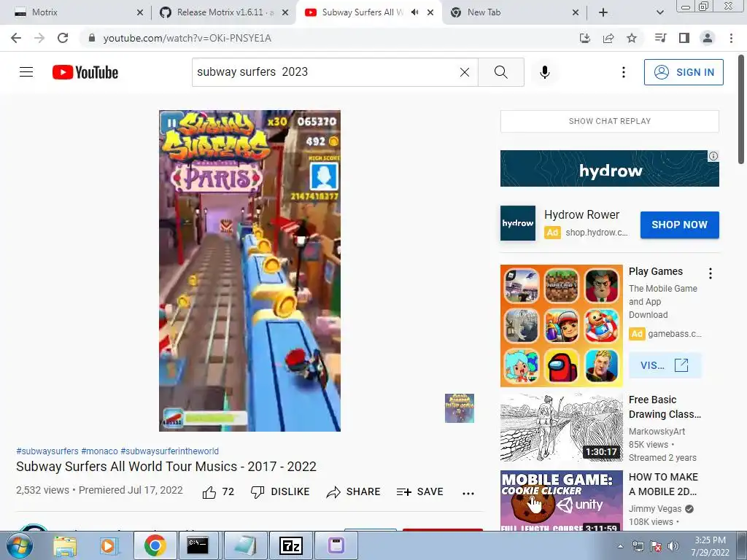This screenshot has height=560, width=747.
Task: Click the magnifier search button
Action: tap(500, 72)
